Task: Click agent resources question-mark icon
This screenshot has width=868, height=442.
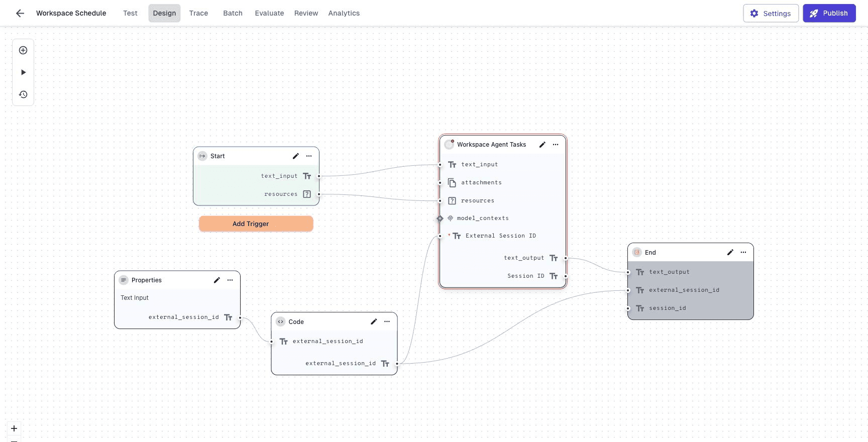Action: [x=452, y=201]
